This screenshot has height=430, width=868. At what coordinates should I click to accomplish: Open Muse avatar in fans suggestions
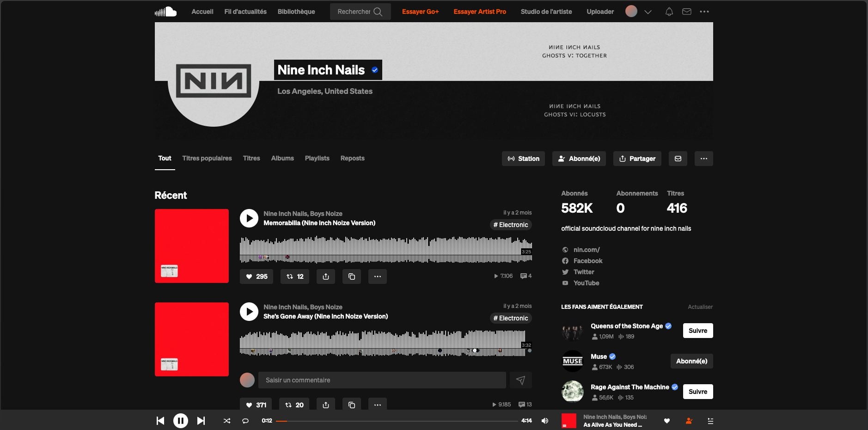pos(572,361)
